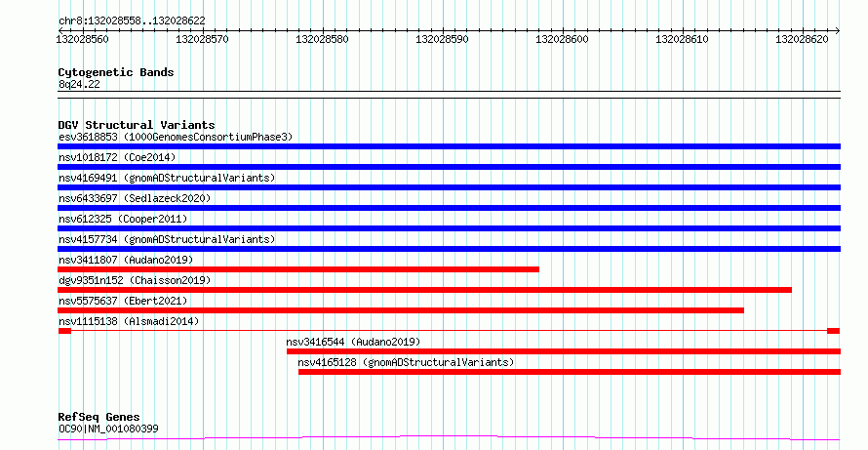Select the nsv1018172 Coe2014 variant label
The image size is (868, 450).
[x=117, y=157]
